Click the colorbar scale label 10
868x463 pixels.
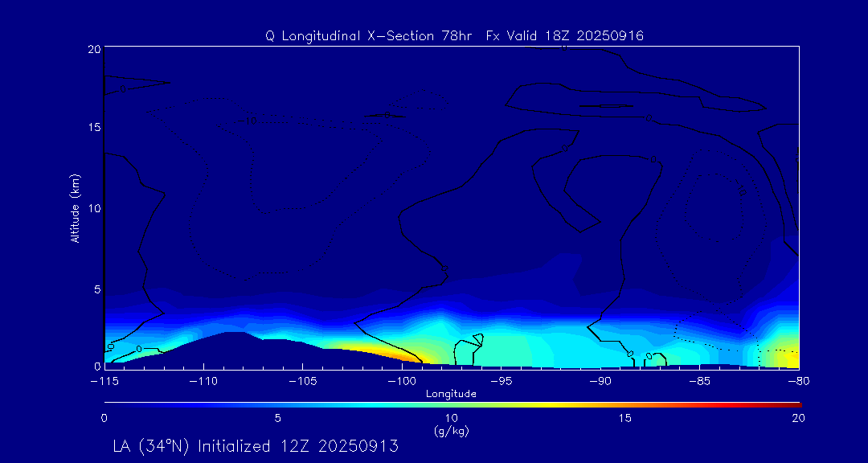(x=451, y=418)
